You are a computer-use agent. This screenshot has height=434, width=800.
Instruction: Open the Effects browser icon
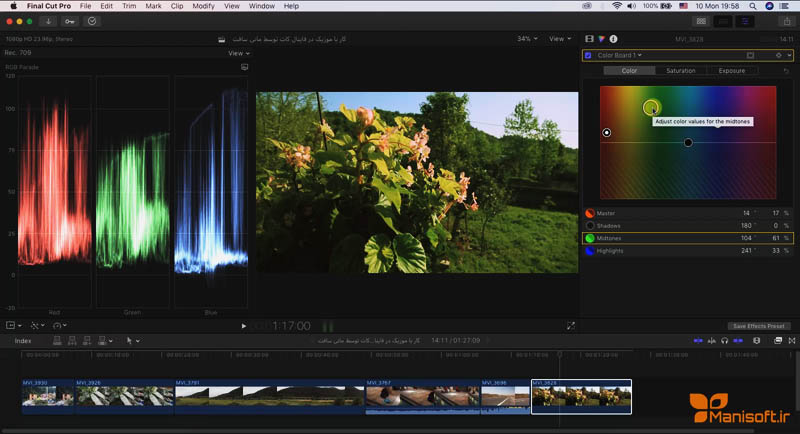pos(778,341)
